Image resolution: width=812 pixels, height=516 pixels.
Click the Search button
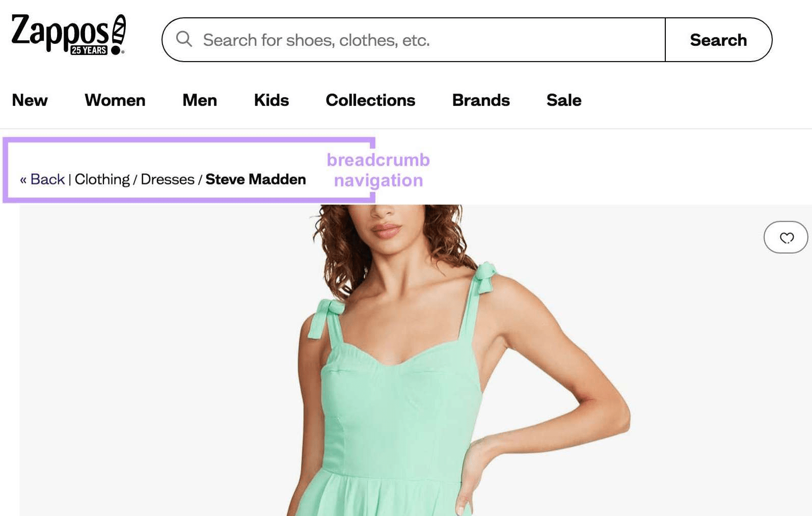pos(718,40)
